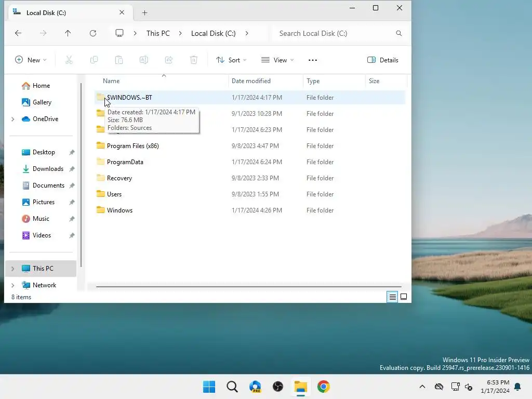Image resolution: width=532 pixels, height=399 pixels.
Task: Open pinned Pictures folder
Action: point(41,202)
